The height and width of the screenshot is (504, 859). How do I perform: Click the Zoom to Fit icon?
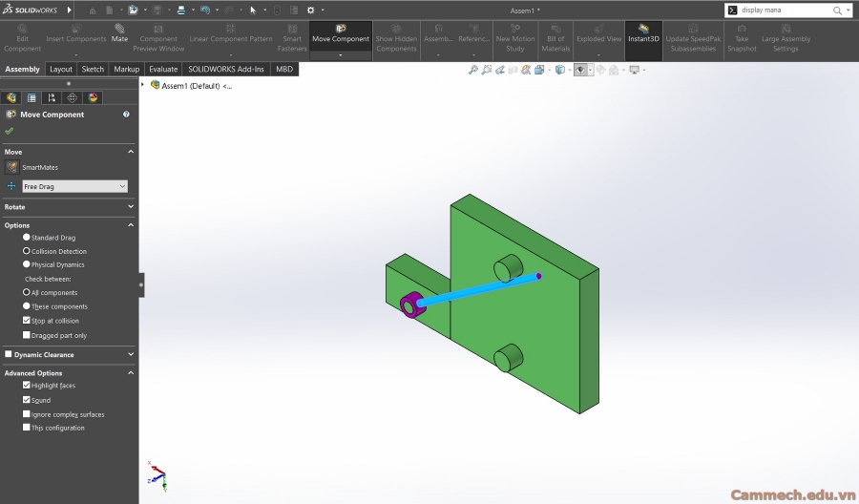(473, 70)
